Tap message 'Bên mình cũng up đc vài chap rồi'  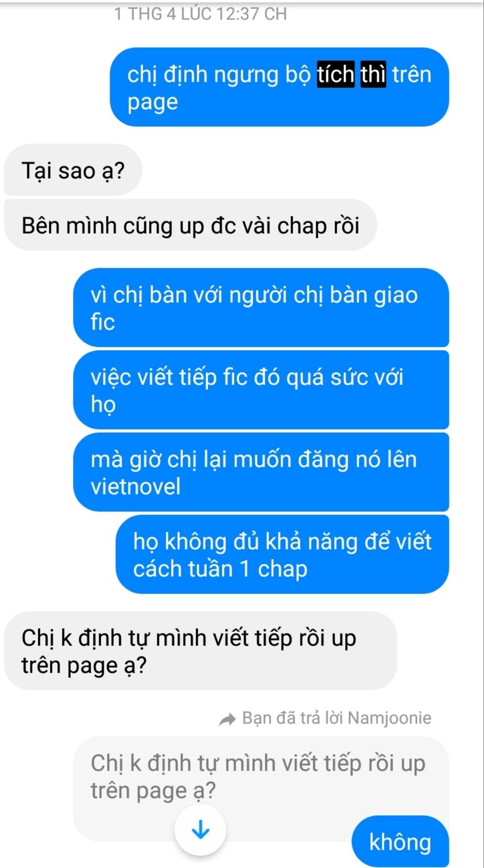pyautogui.click(x=190, y=225)
